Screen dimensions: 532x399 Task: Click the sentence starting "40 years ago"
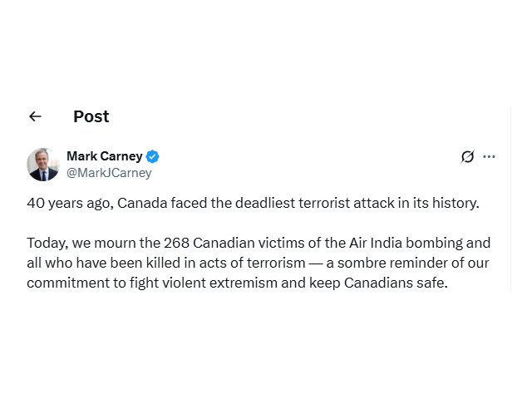[x=253, y=203]
